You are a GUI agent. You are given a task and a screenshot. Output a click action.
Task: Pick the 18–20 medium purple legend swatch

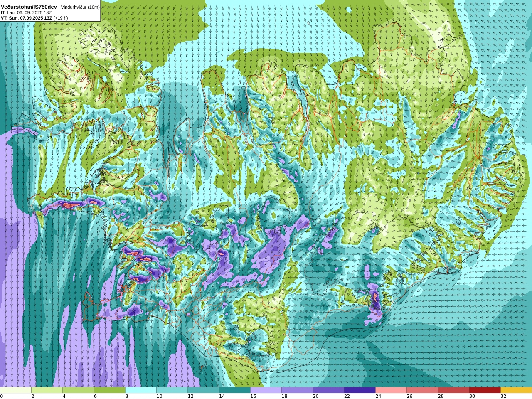tap(297, 390)
